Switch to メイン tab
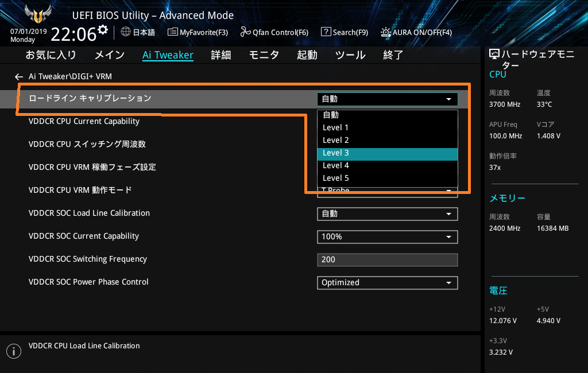 click(x=110, y=55)
